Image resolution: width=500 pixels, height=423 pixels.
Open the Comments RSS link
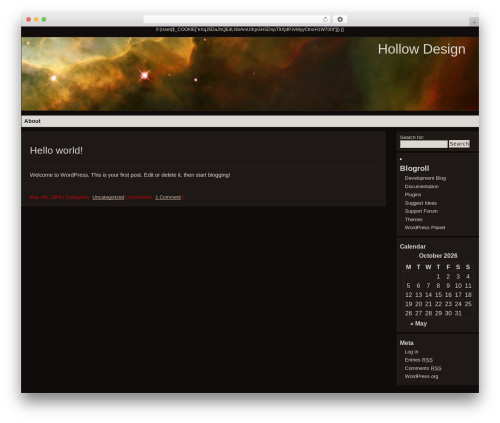pos(423,368)
